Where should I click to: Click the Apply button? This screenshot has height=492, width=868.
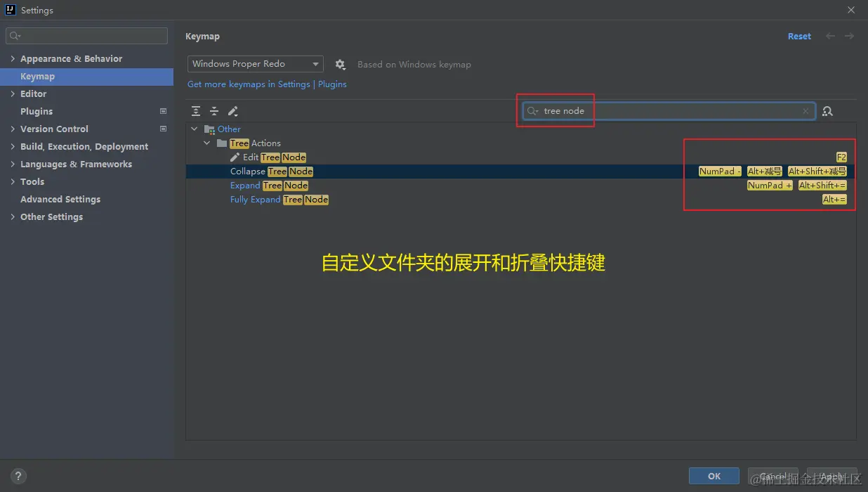click(x=832, y=476)
